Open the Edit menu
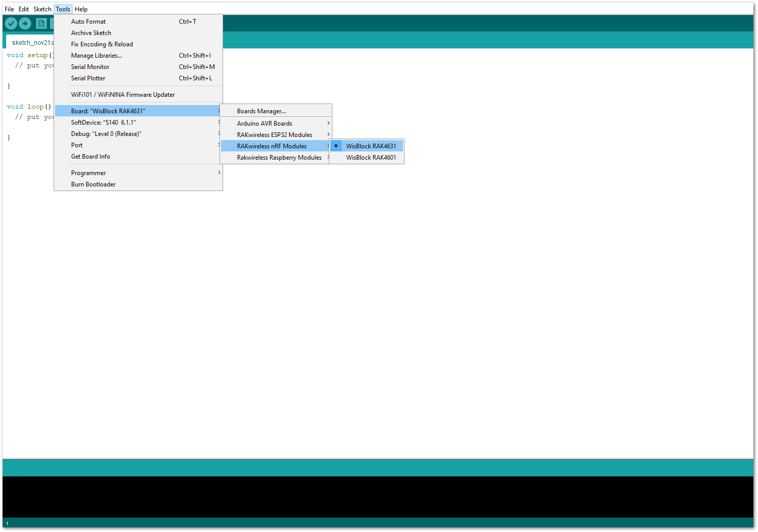Image resolution: width=758 pixels, height=532 pixels. point(24,9)
